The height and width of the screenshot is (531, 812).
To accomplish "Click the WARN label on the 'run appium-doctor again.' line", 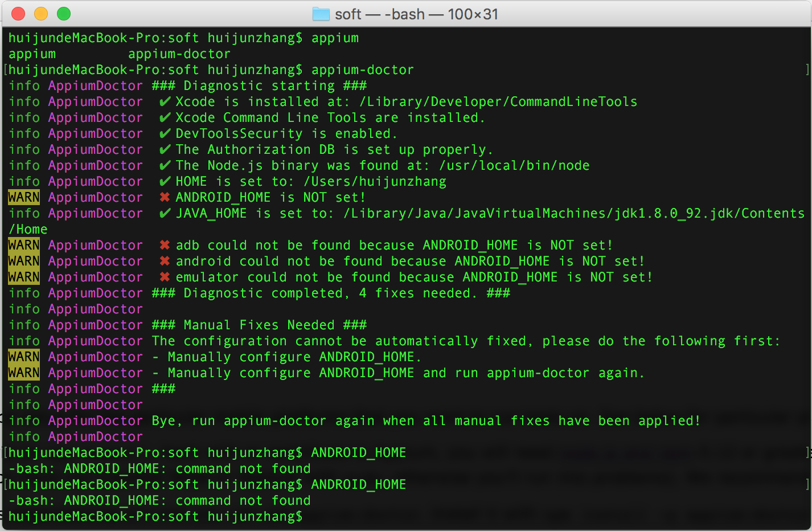I will [24, 373].
